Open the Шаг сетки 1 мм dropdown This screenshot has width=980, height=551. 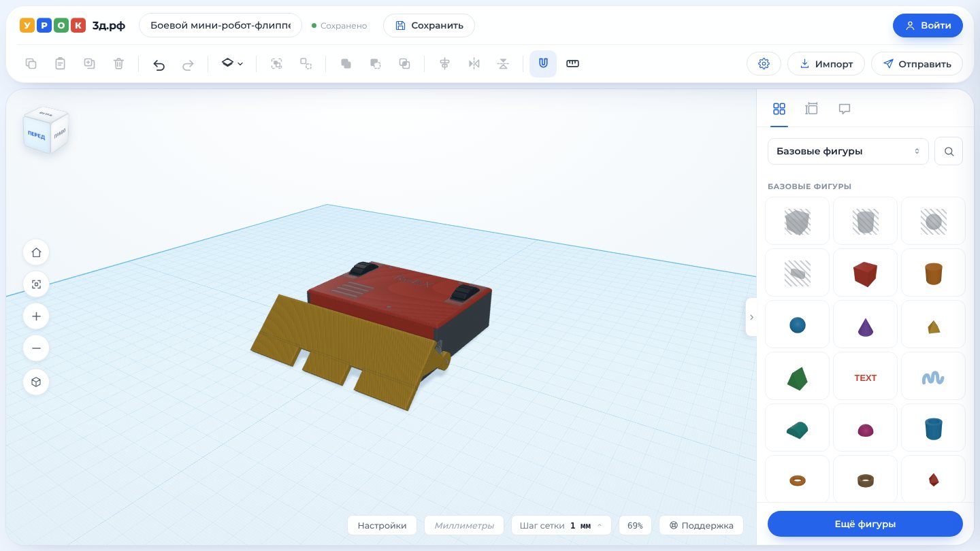click(561, 525)
